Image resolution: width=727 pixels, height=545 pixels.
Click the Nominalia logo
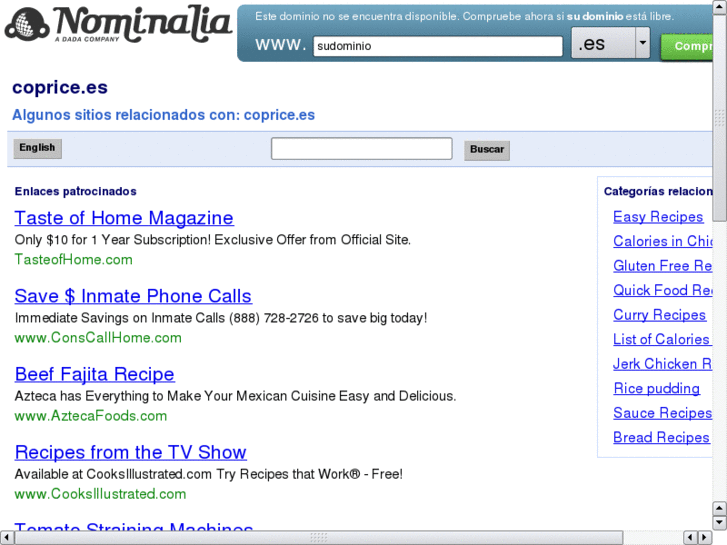[118, 24]
